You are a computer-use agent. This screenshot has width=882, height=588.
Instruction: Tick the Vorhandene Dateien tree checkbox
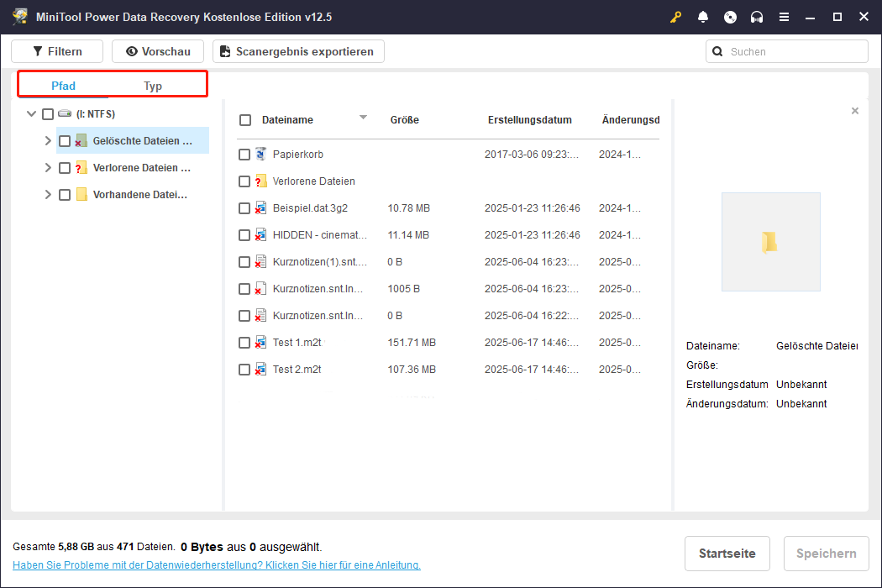pos(65,195)
